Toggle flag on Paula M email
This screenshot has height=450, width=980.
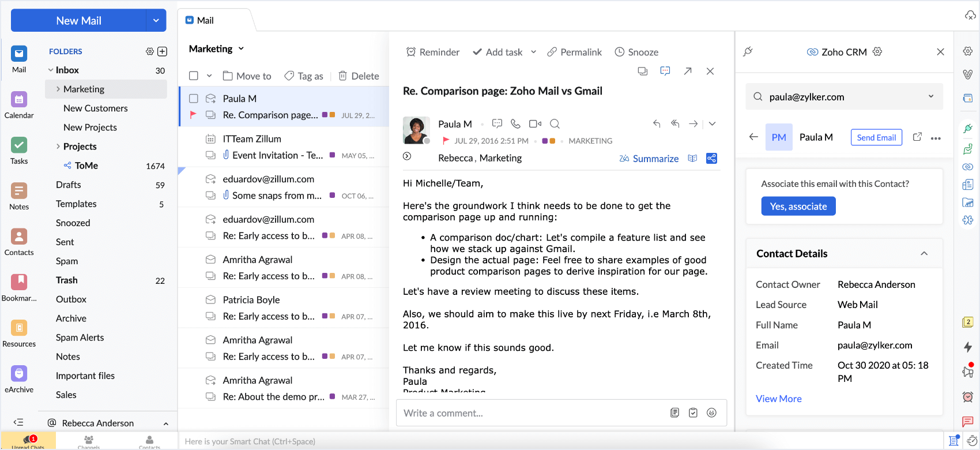(193, 114)
